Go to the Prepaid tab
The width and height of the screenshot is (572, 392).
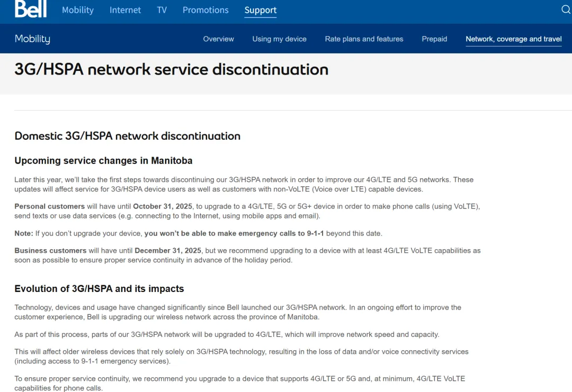coord(434,39)
